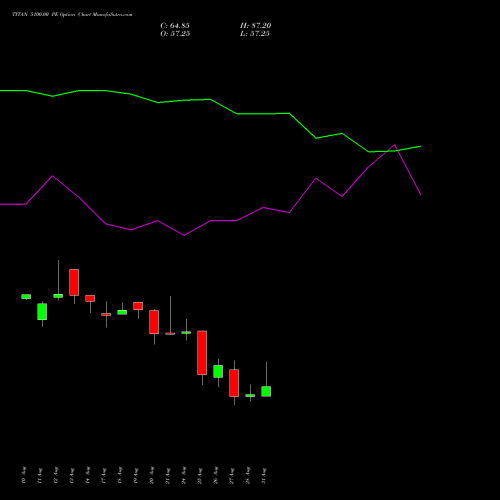Click the 31 Aug date label
Image resolution: width=500 pixels, height=500 pixels.
[x=264, y=475]
